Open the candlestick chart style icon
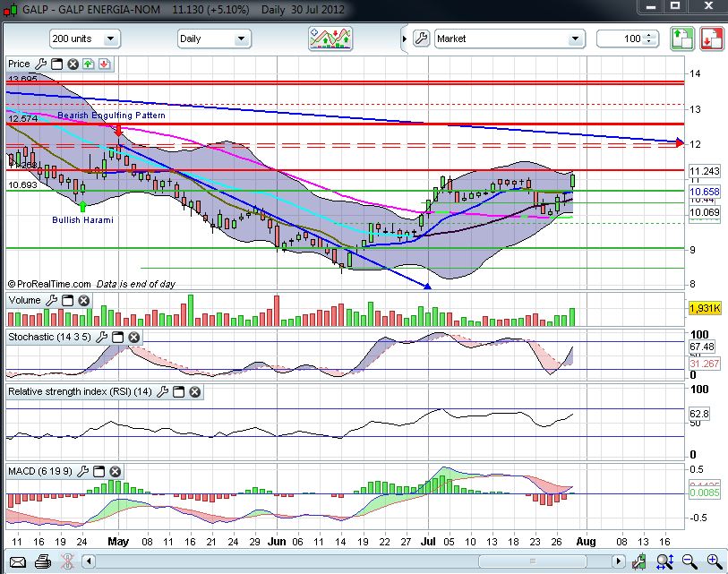 pos(638,562)
